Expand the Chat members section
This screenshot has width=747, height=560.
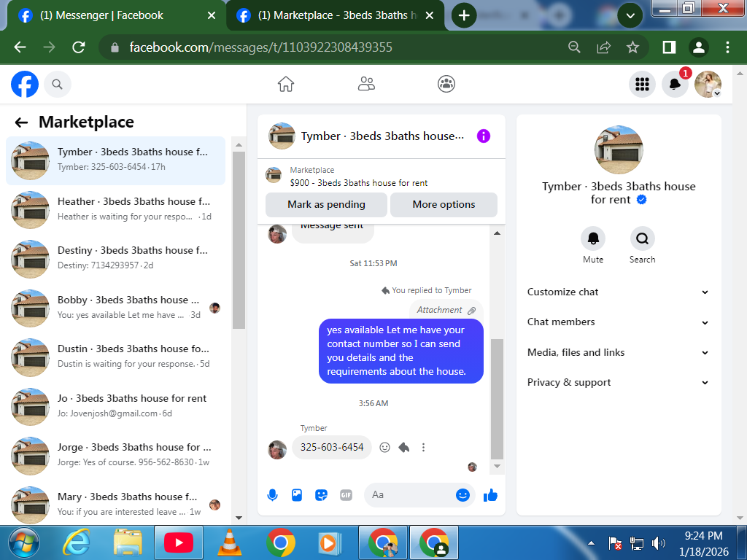(x=618, y=322)
